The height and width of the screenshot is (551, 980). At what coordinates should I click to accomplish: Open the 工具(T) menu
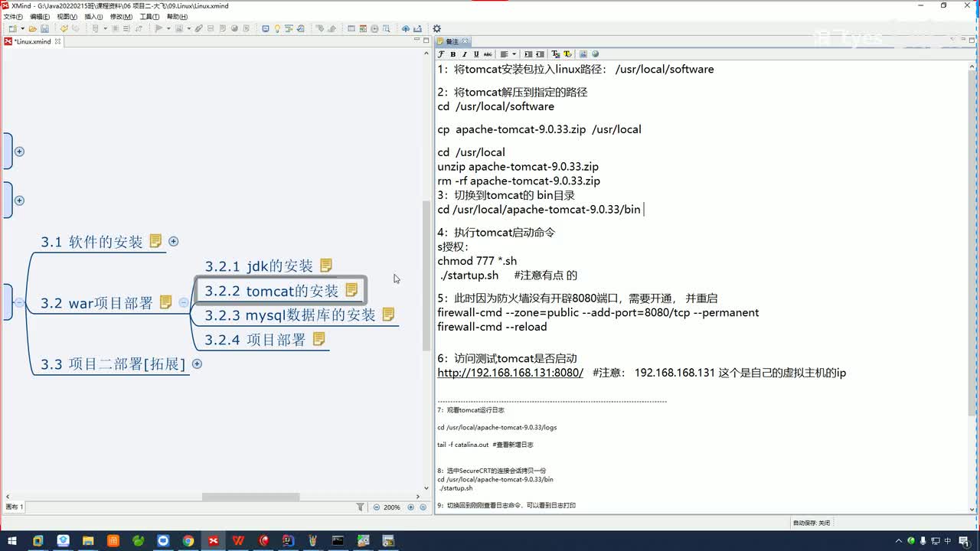(x=149, y=16)
